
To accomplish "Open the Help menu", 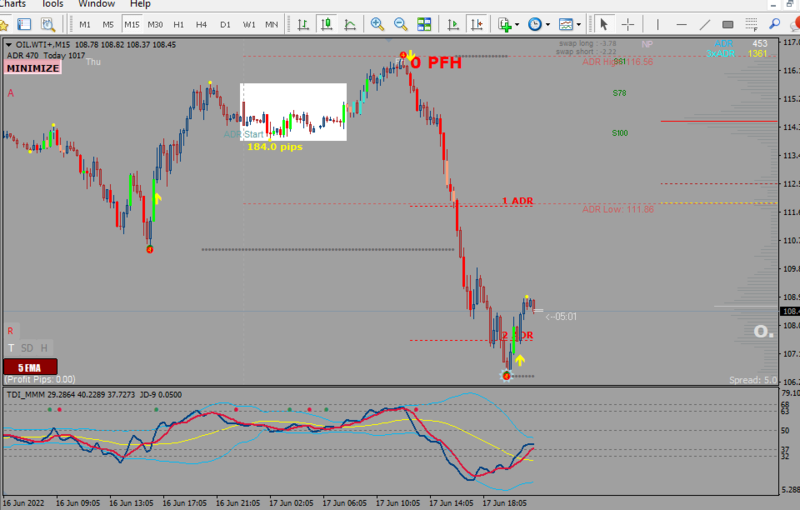I will (x=140, y=4).
